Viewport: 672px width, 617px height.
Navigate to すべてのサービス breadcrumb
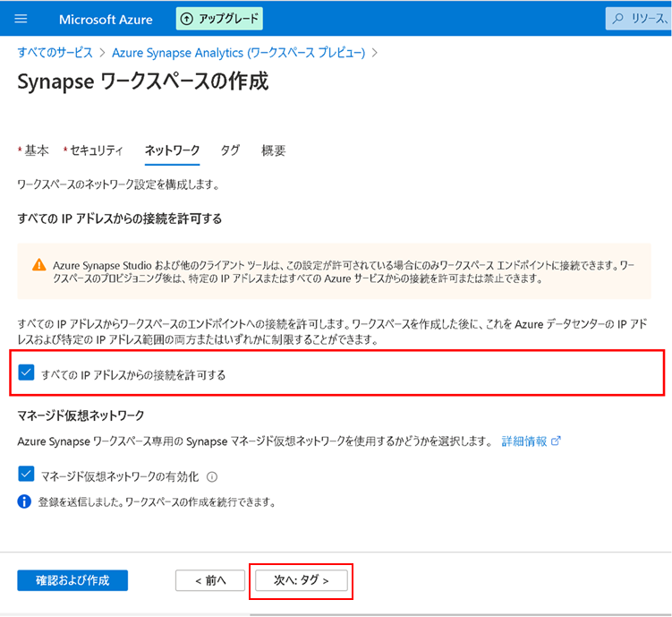55,53
